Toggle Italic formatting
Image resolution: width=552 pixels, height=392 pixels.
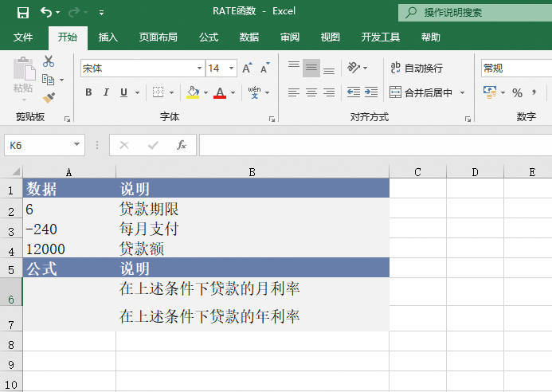click(106, 92)
